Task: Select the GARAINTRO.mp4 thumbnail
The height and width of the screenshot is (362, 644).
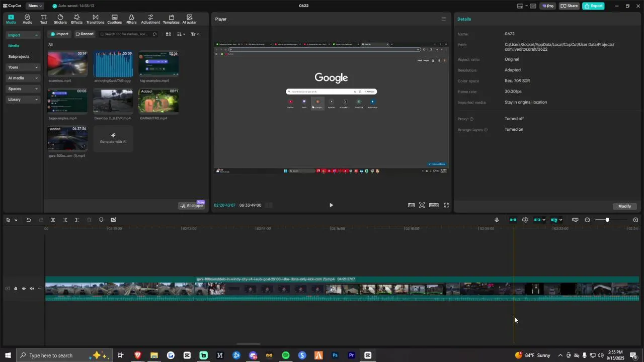Action: pos(158,102)
